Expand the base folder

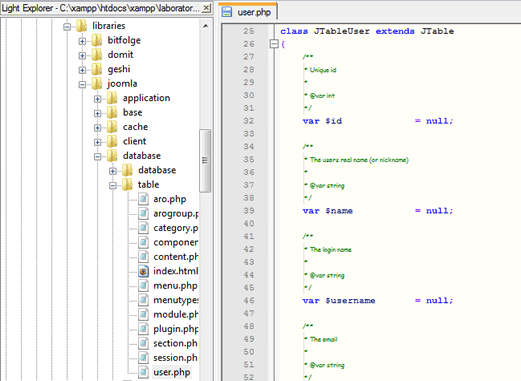pyautogui.click(x=97, y=113)
